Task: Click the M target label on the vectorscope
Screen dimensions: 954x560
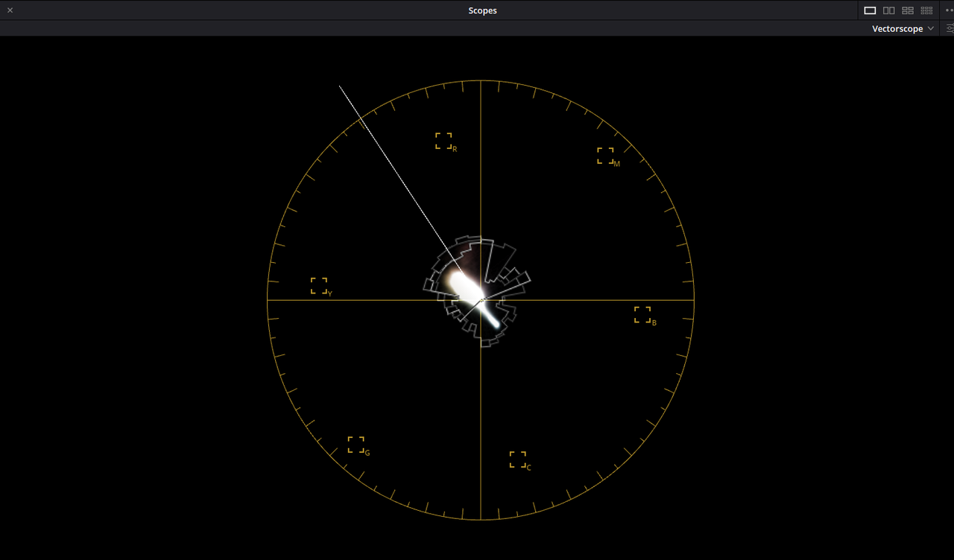Action: [616, 164]
